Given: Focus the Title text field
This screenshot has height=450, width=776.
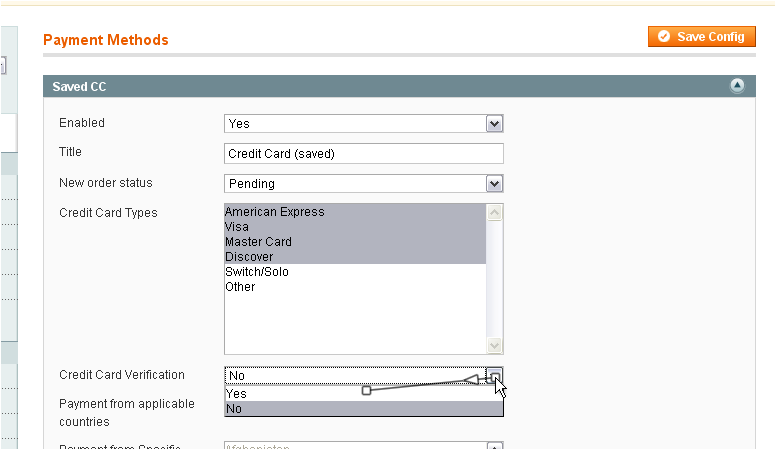Looking at the screenshot, I should 363,154.
